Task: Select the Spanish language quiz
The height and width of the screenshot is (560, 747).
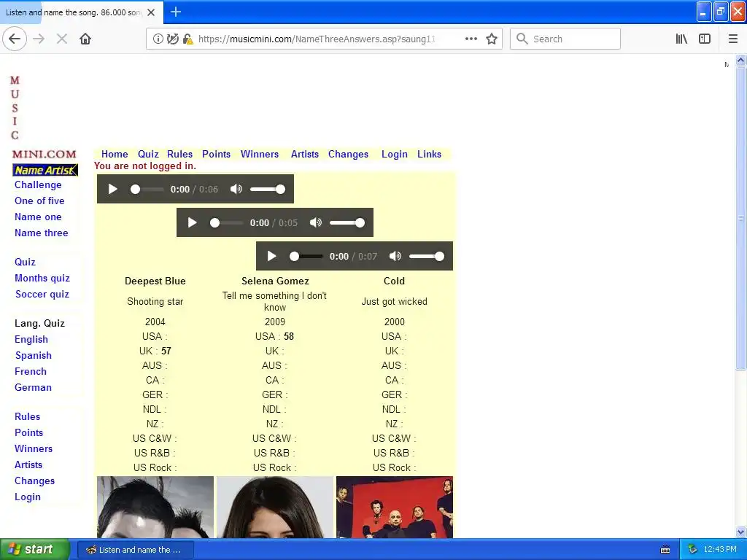Action: click(x=34, y=356)
